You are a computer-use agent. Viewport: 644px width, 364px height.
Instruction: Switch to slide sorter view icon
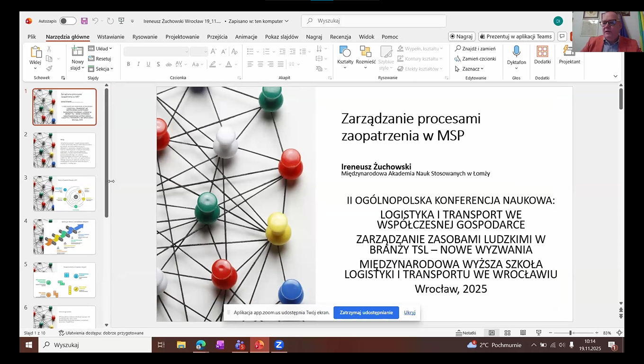click(507, 333)
